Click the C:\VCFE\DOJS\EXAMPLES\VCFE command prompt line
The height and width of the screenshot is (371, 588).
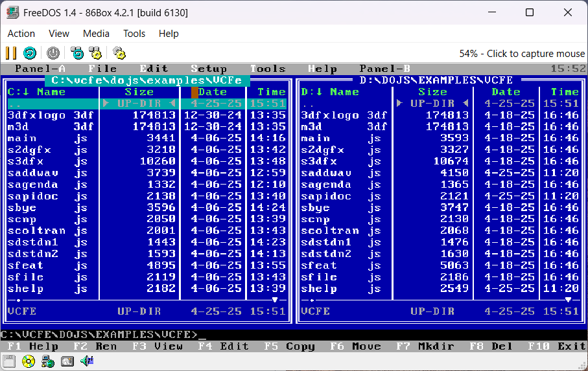point(104,335)
